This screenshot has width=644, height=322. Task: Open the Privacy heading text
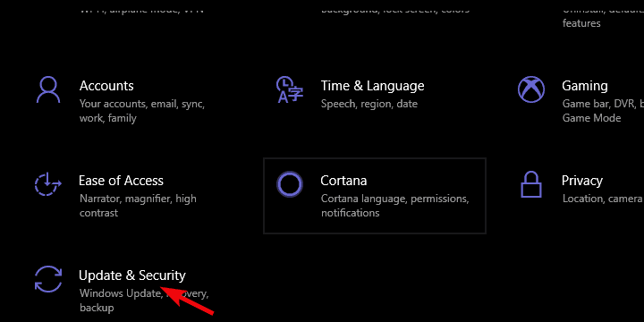pyautogui.click(x=582, y=181)
